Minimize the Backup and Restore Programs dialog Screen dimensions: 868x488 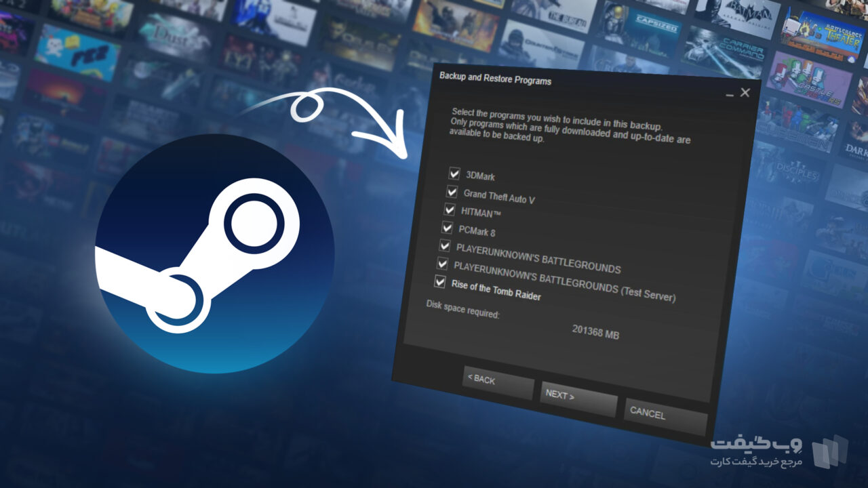[730, 96]
